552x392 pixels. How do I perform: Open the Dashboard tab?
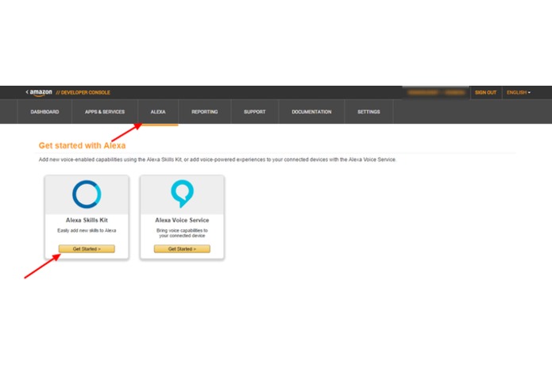click(x=44, y=112)
